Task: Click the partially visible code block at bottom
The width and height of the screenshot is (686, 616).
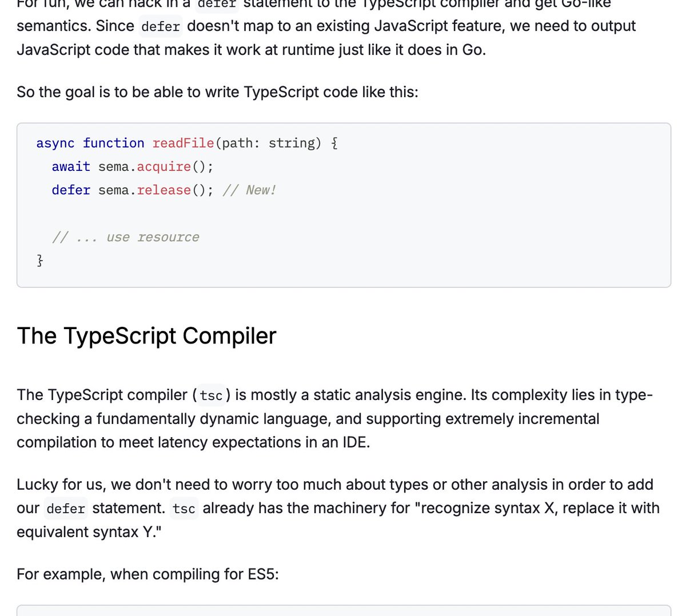Action: pos(344,610)
